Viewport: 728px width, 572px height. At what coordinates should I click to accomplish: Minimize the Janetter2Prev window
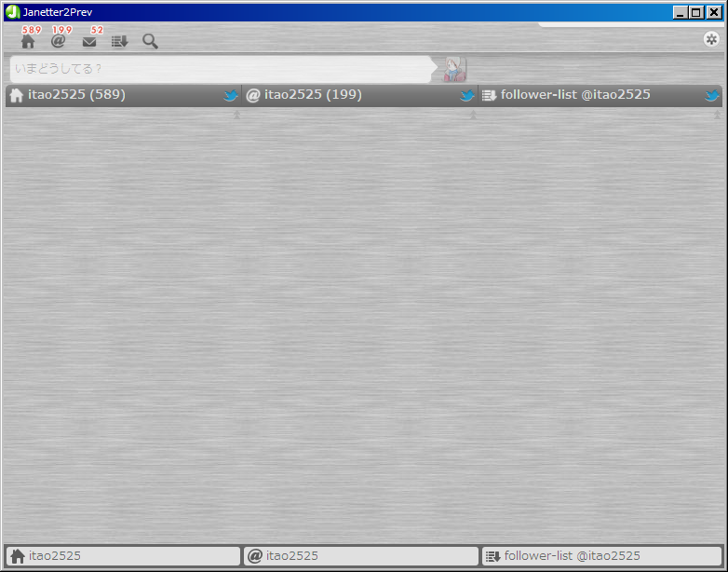click(681, 12)
